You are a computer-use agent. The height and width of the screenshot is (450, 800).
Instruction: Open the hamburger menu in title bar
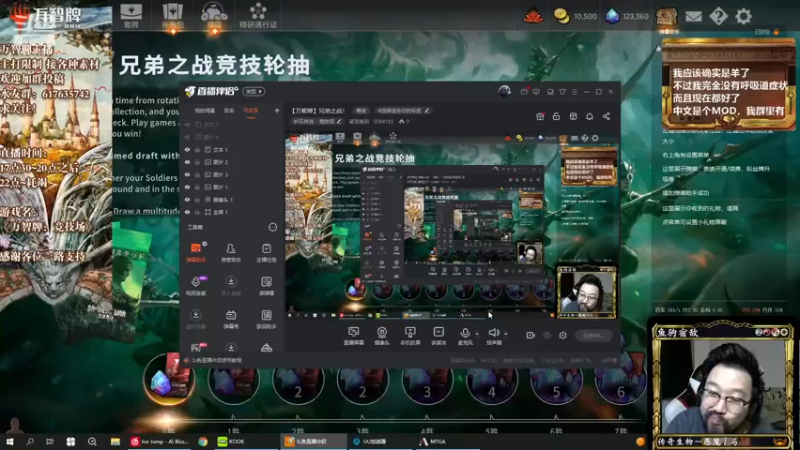click(x=574, y=92)
